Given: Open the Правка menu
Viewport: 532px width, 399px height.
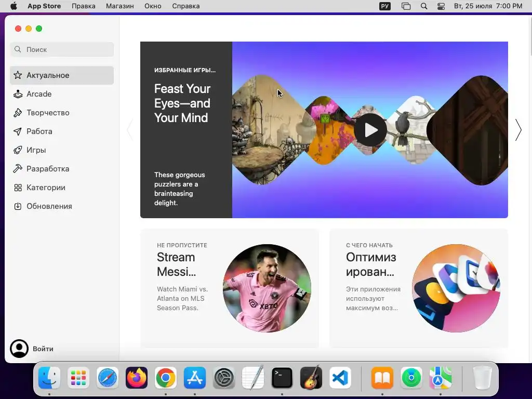Looking at the screenshot, I should pyautogui.click(x=84, y=6).
